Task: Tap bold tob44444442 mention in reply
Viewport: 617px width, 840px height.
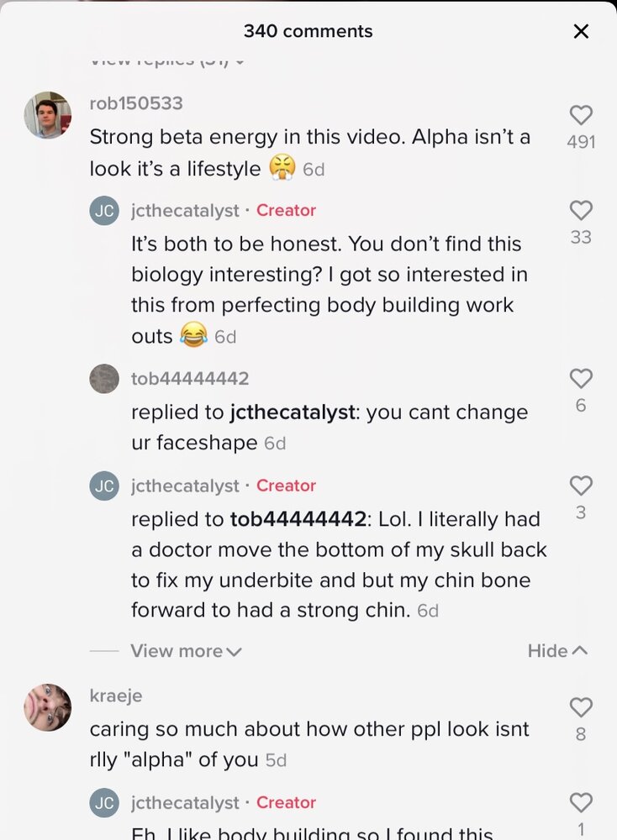Action: point(298,520)
